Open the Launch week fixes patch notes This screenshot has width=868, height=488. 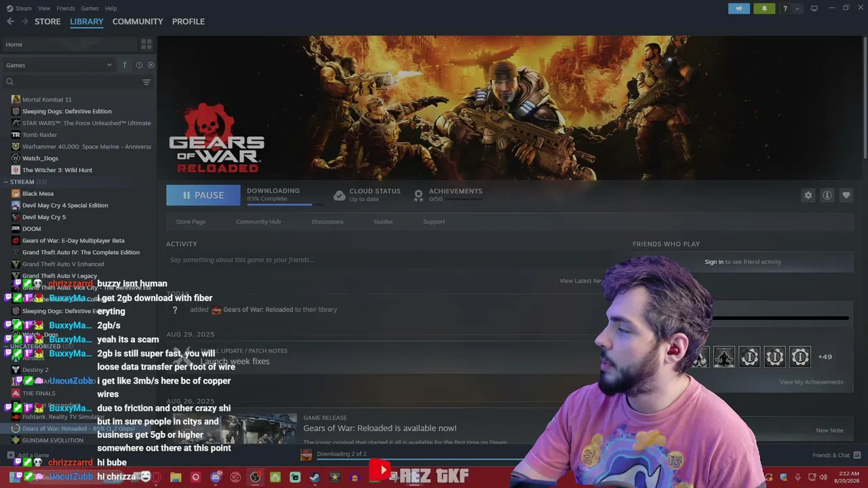[235, 362]
